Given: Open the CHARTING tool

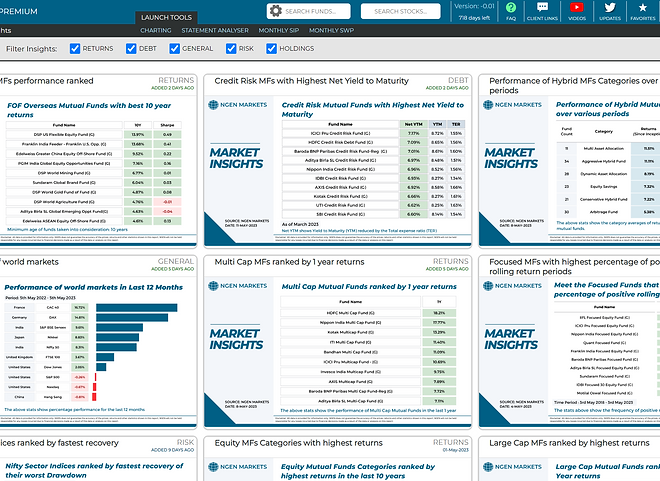Looking at the screenshot, I should point(156,30).
